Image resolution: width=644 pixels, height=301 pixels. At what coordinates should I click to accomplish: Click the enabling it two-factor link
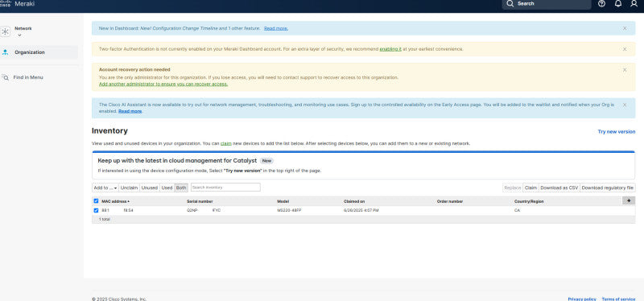tap(390, 49)
